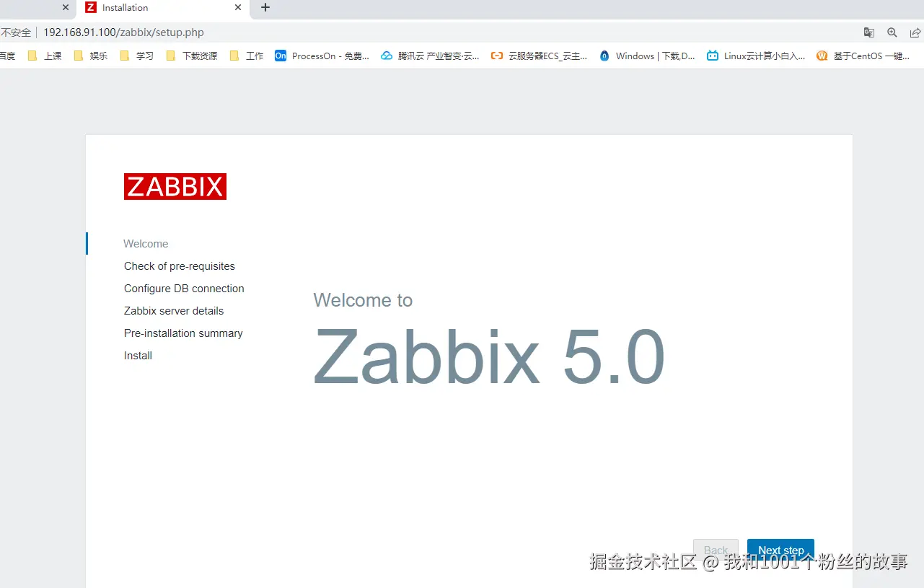Open the ProcessOn bookmark

(322, 56)
